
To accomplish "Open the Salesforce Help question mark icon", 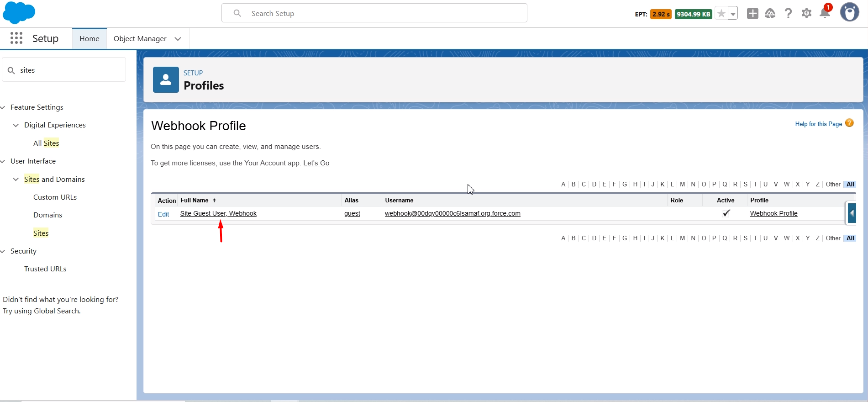I will [789, 14].
